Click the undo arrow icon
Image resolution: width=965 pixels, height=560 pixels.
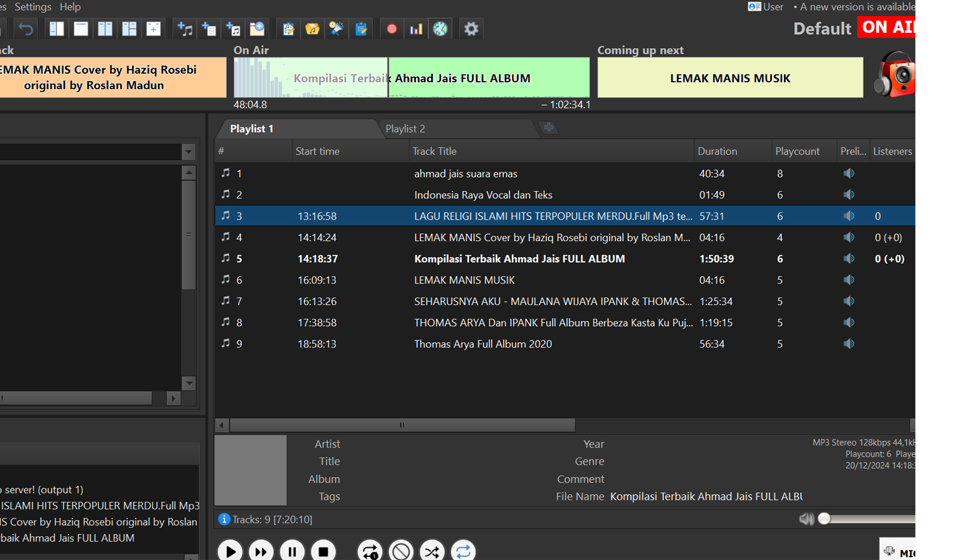click(25, 28)
